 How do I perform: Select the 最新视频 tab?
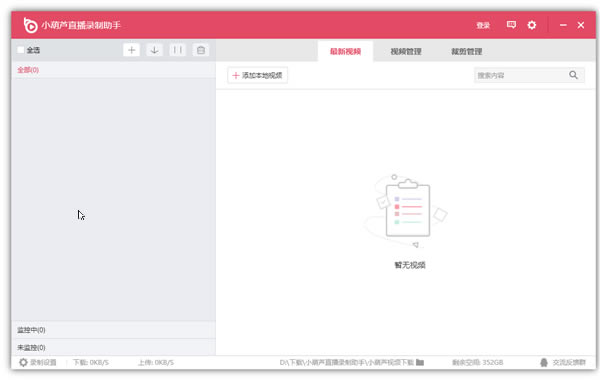click(346, 51)
